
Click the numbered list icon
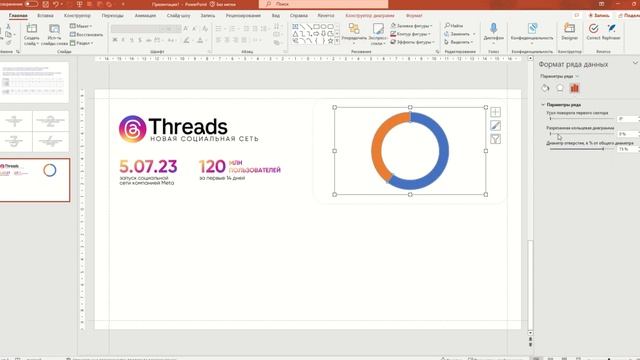coord(232,29)
